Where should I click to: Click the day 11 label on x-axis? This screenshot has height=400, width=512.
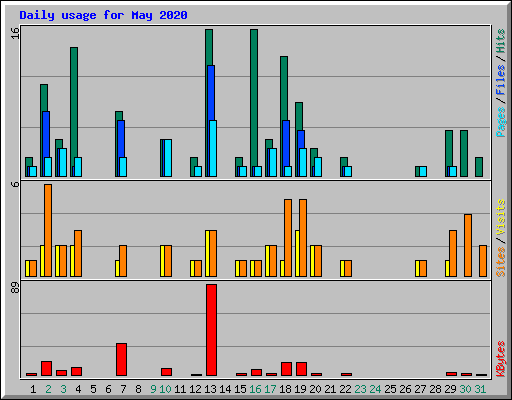180,389
